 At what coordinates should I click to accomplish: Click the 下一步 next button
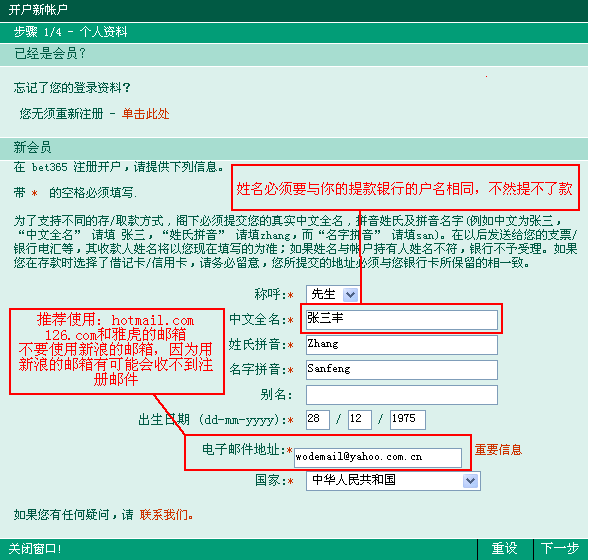pos(560,549)
